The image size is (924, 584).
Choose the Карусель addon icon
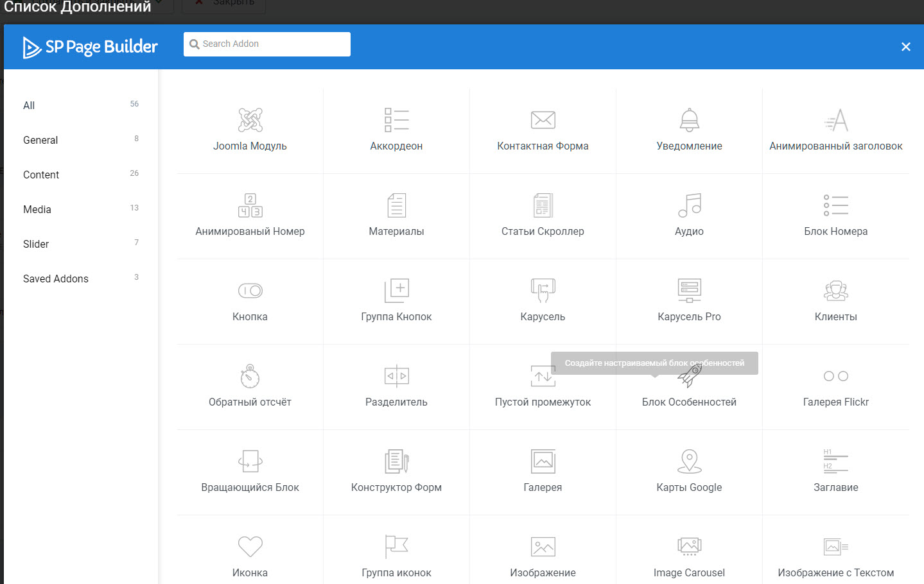(543, 290)
